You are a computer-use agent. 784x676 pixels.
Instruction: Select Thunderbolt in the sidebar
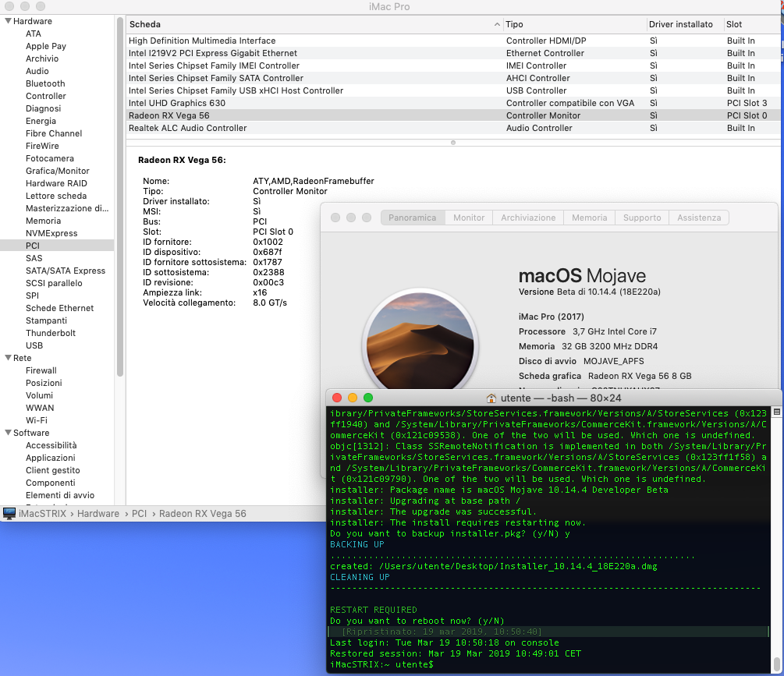[51, 333]
